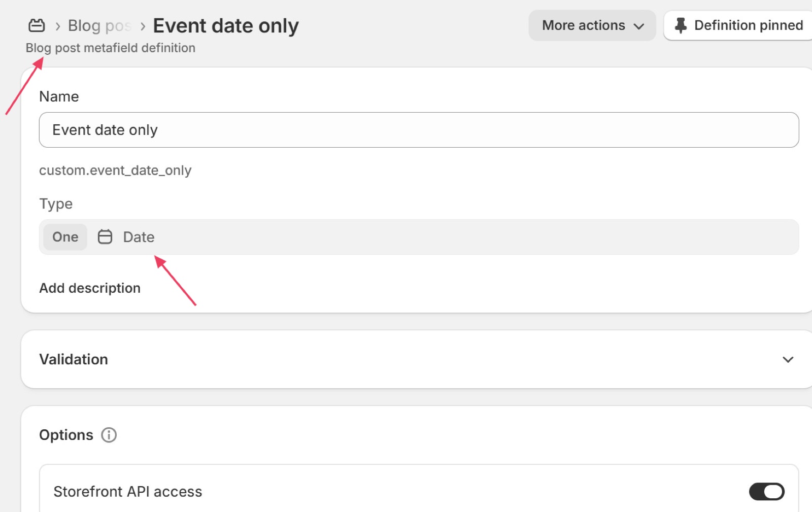Screen dimensions: 812x512
Task: Open the Blog posts breadcrumb link
Action: coord(99,25)
